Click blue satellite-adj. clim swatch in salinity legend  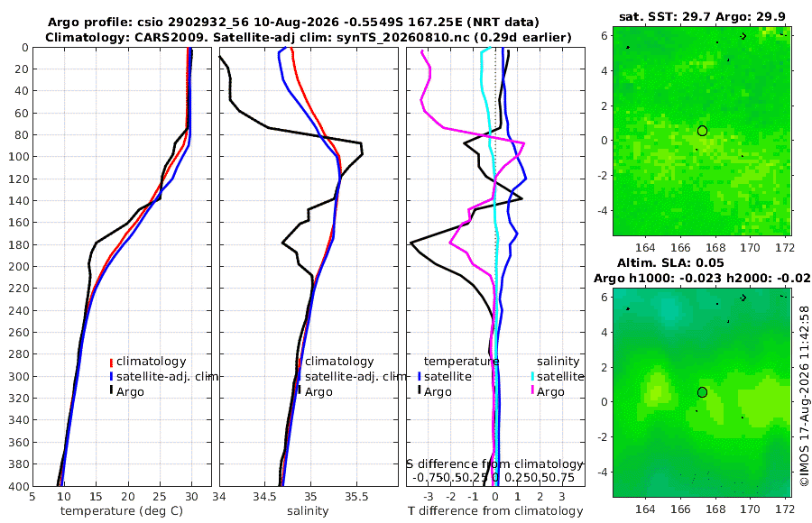300,376
